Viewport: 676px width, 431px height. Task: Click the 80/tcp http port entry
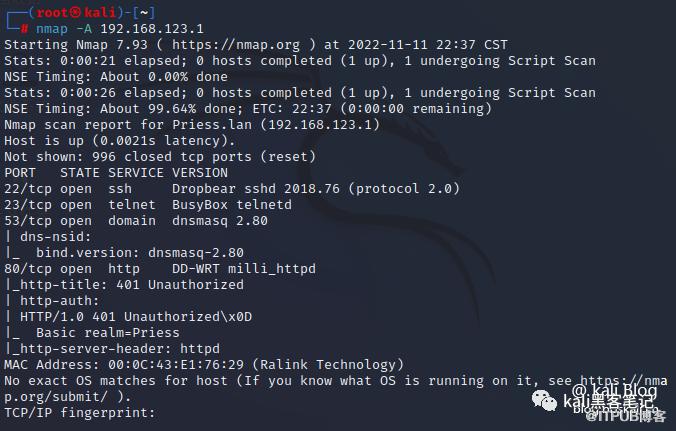tap(160, 269)
